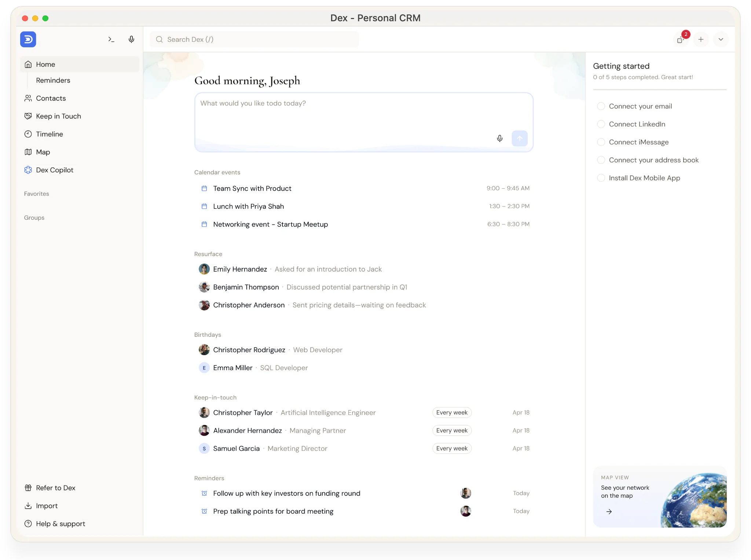The image size is (751, 560).
Task: Open Christopher Rodriguez birthday entry
Action: (364, 350)
